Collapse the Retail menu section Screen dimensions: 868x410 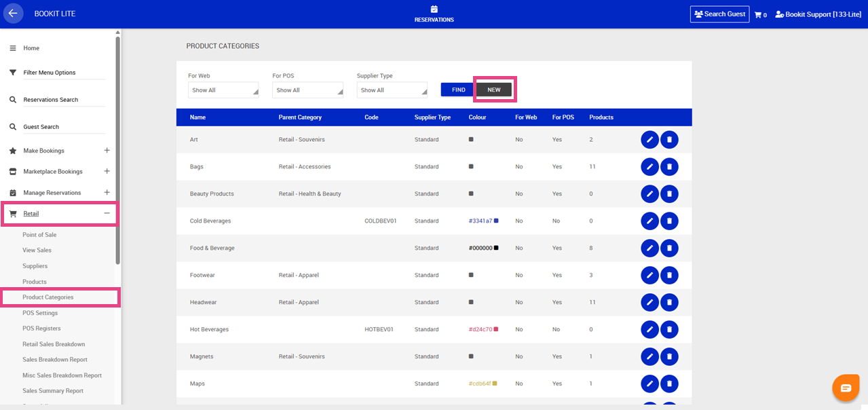[x=107, y=214]
